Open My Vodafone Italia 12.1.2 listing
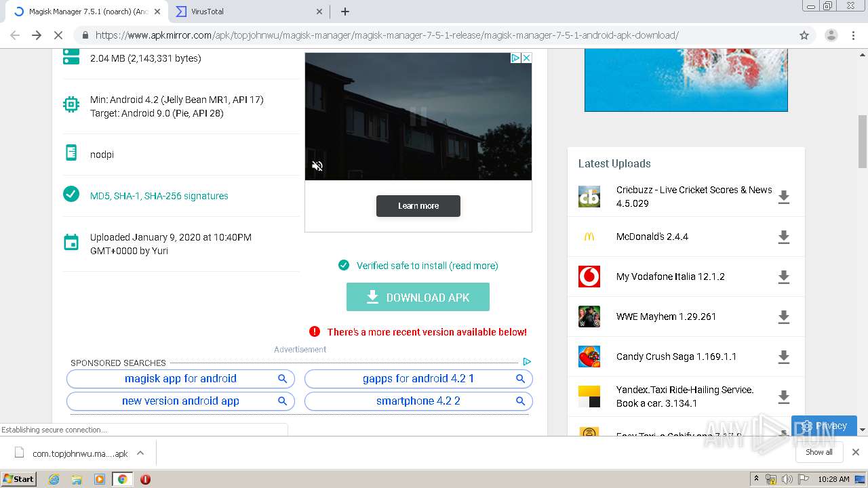 671,277
